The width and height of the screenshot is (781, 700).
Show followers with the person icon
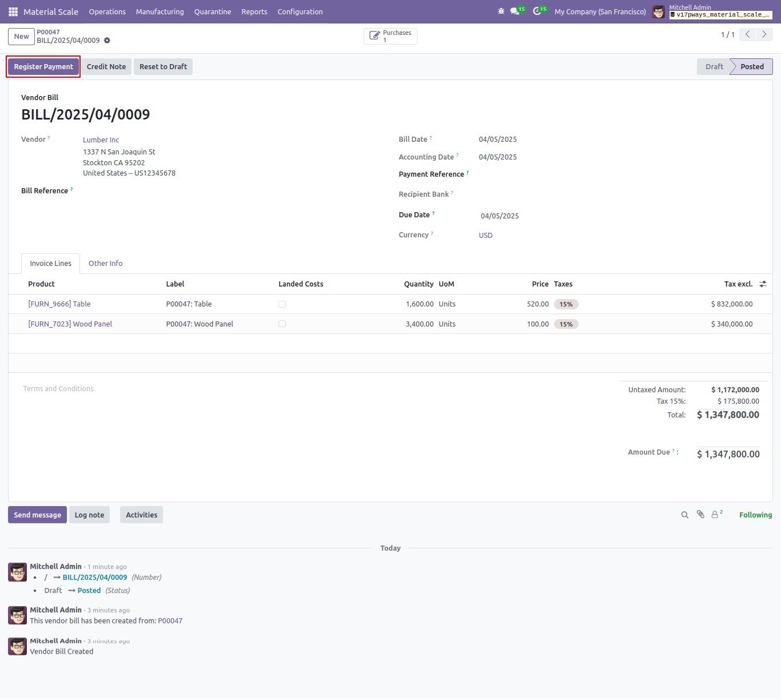point(717,514)
